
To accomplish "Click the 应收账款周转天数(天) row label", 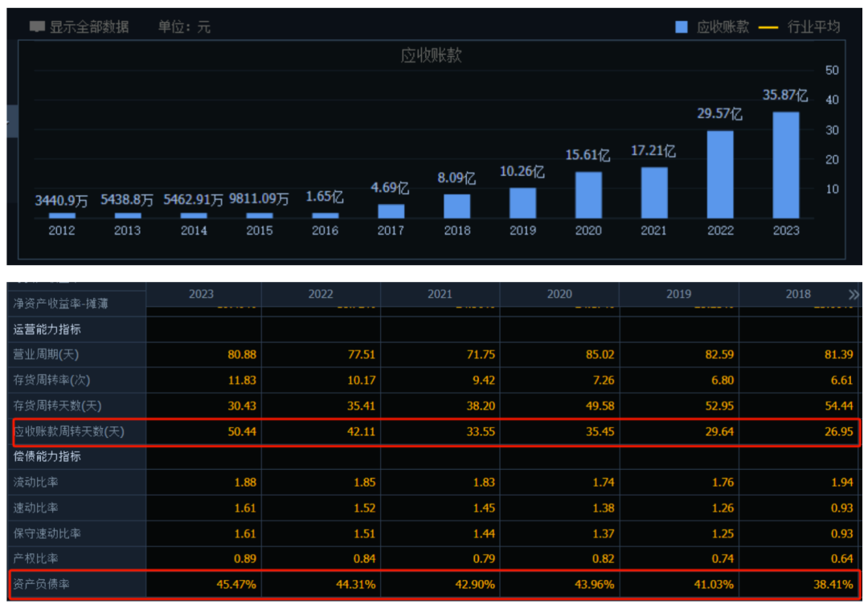I will point(69,432).
